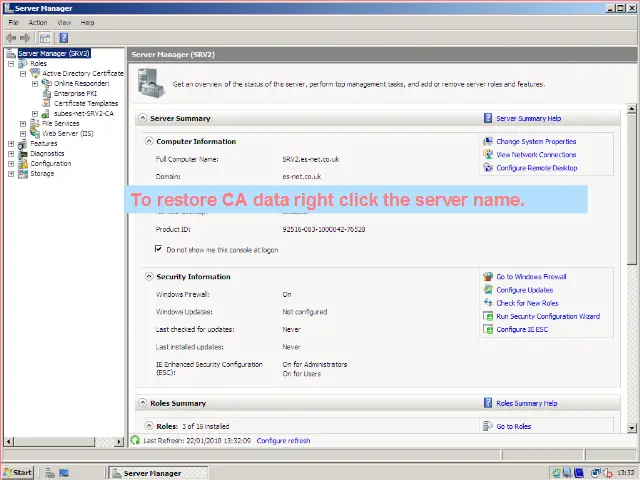Image resolution: width=640 pixels, height=480 pixels.
Task: Expand the Features tree node
Action: coord(11,144)
